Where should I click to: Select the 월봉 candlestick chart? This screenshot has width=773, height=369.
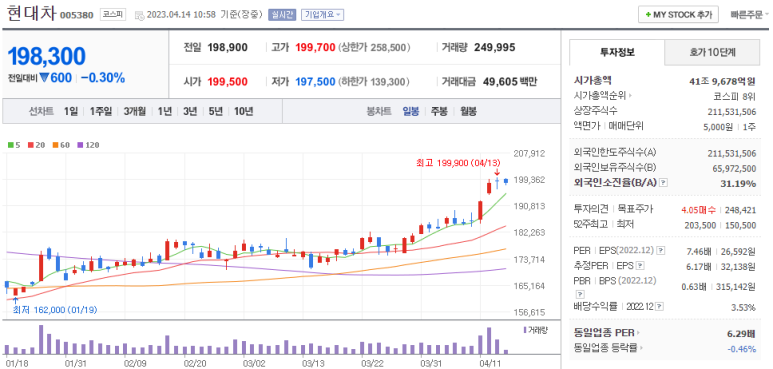click(468, 111)
